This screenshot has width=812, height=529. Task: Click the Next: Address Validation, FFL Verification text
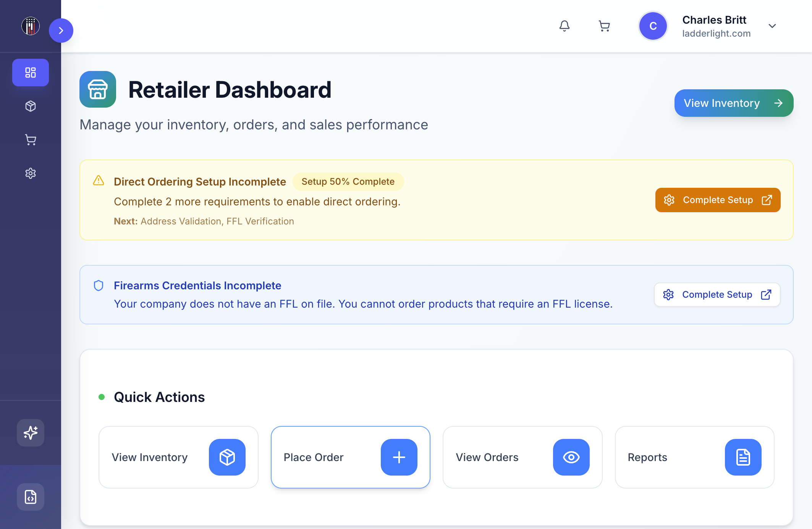point(204,221)
